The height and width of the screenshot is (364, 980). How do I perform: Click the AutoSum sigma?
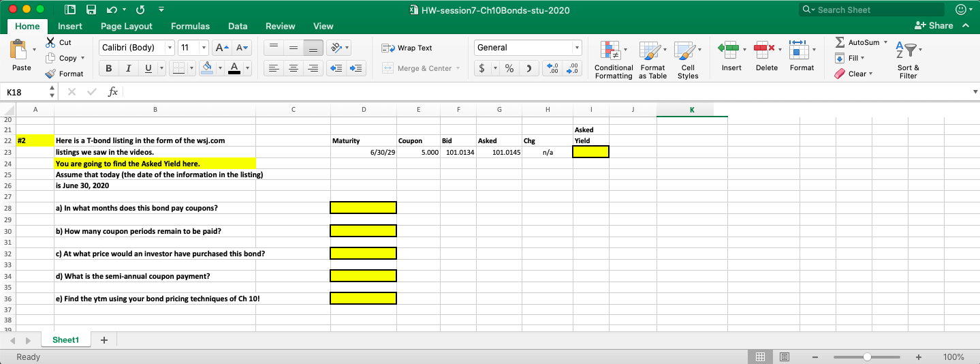coord(840,42)
